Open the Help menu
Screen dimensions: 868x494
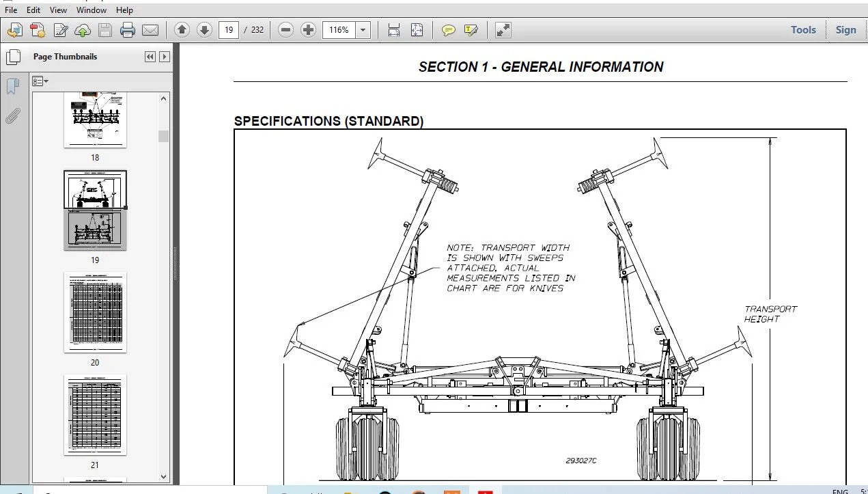[x=124, y=10]
